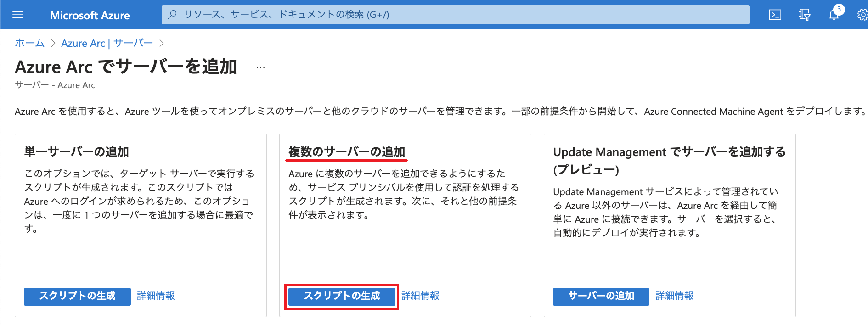Click the page title Azure Arc でサーバーを追加
The width and height of the screenshot is (868, 325).
tap(126, 67)
